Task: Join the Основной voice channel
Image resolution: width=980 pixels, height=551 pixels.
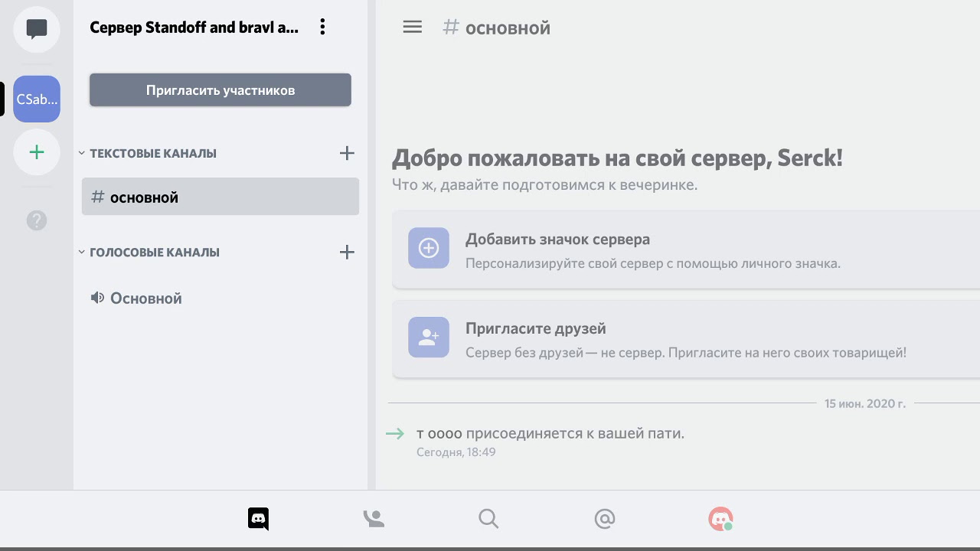Action: pos(220,298)
